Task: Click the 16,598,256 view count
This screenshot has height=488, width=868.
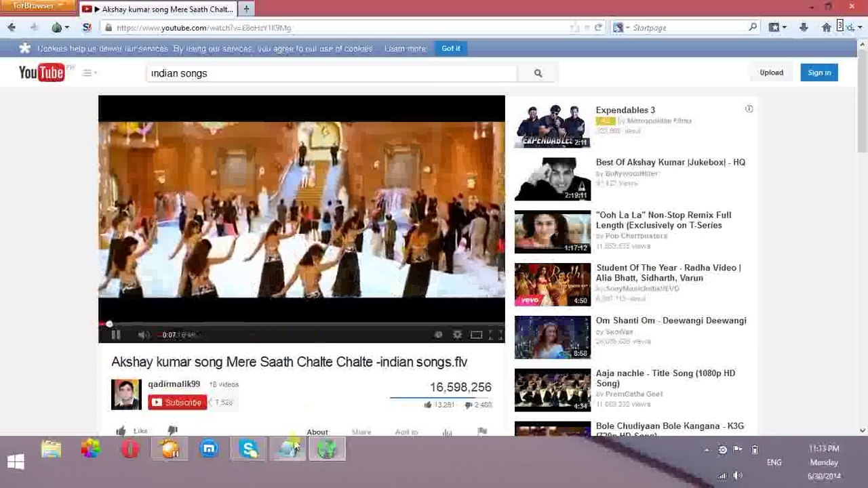Action: click(x=460, y=387)
